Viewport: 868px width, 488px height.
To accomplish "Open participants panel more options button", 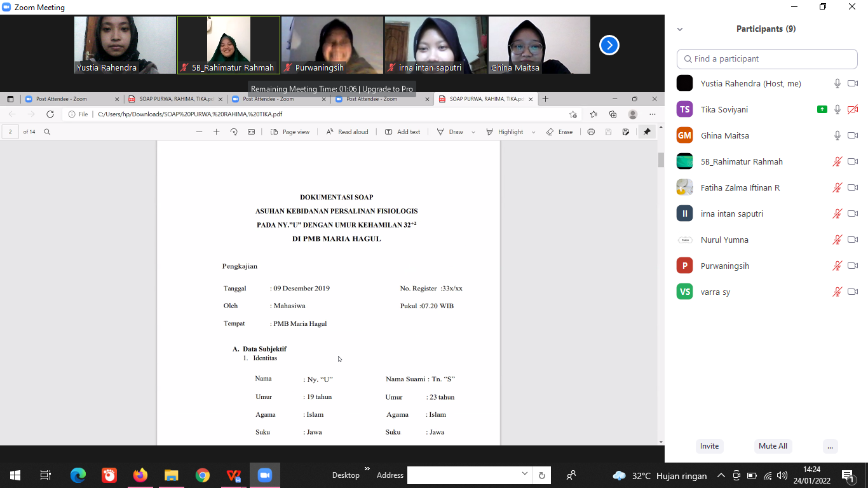I will click(x=830, y=446).
